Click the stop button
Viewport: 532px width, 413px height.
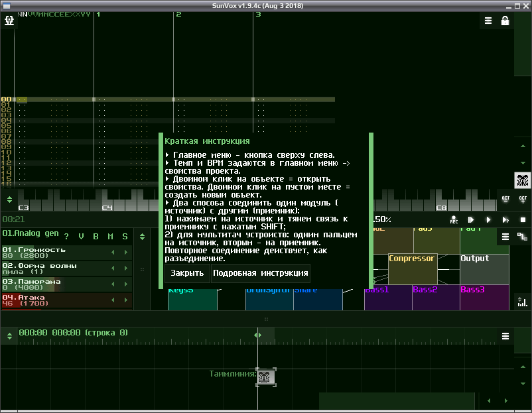pos(523,219)
